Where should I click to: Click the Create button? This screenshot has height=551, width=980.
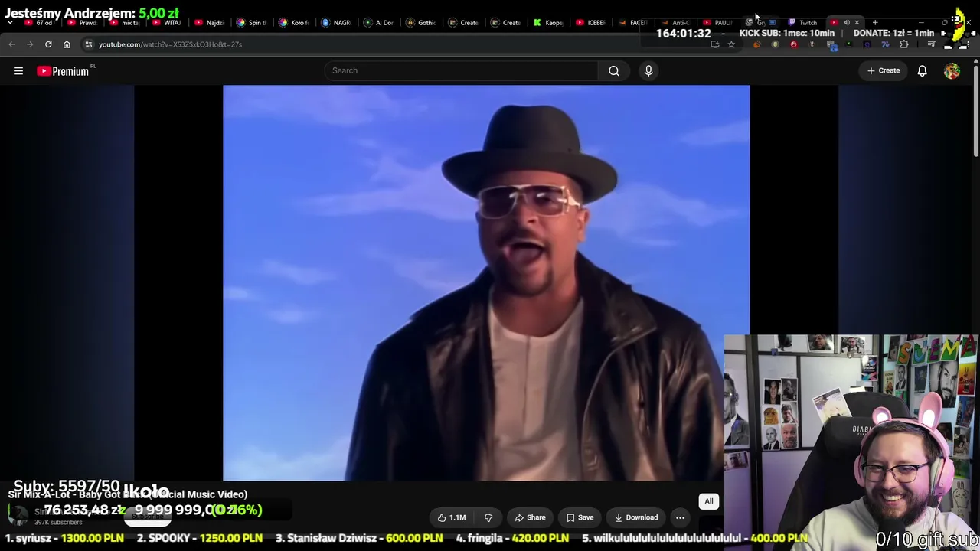pos(884,71)
